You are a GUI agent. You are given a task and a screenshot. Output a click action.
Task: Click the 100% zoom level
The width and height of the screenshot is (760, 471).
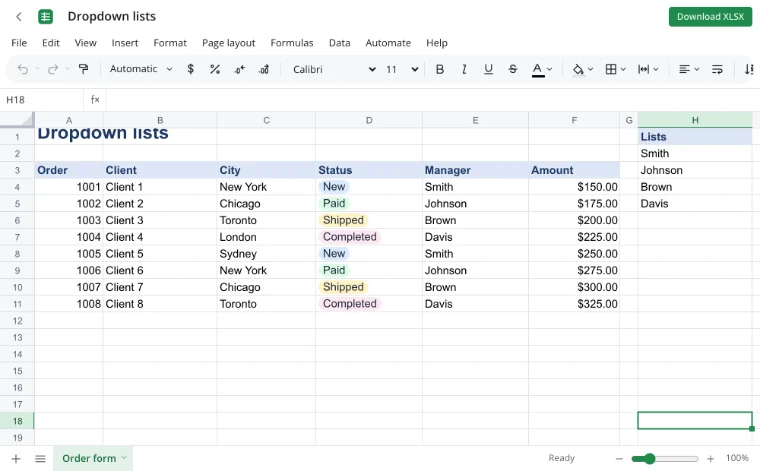[x=737, y=458]
